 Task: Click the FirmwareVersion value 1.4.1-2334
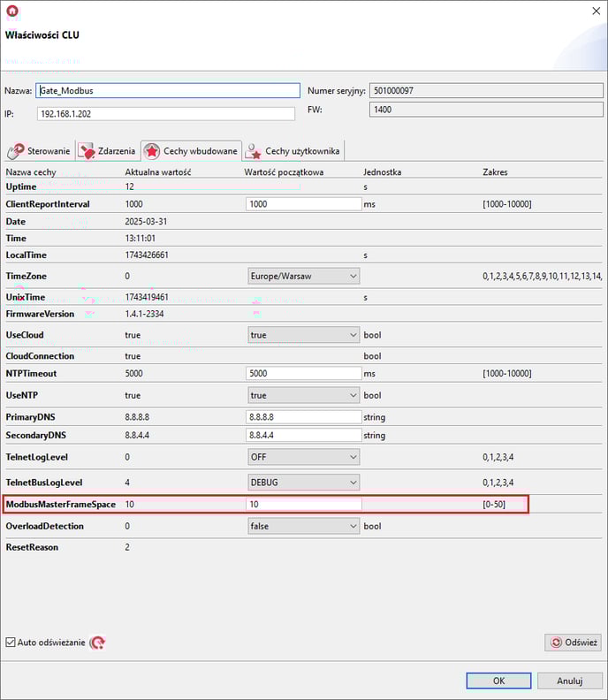point(145,314)
